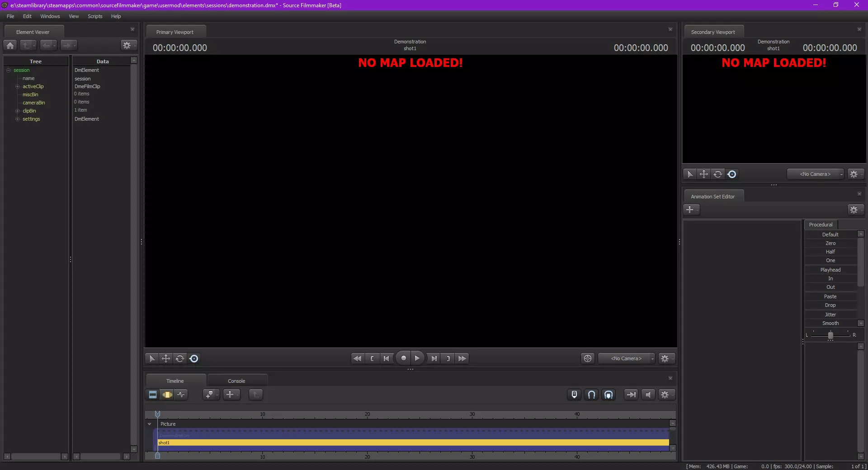Viewport: 868px width, 470px height.
Task: Play the sequence
Action: [417, 358]
